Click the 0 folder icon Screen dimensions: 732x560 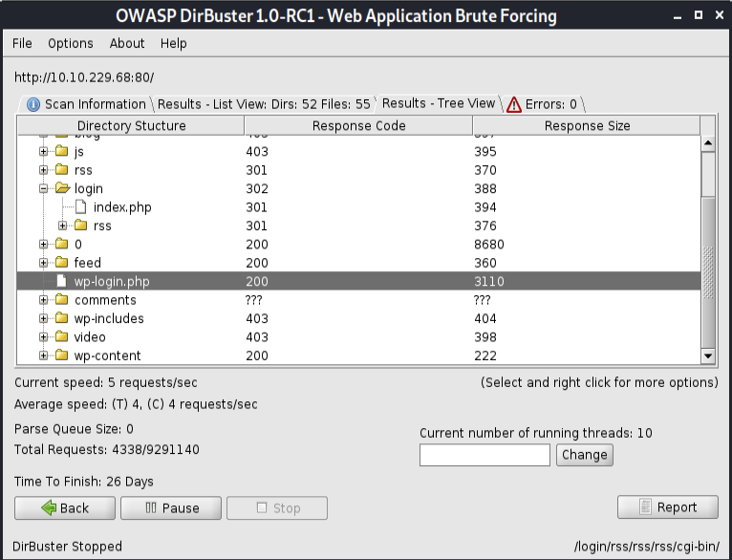61,244
